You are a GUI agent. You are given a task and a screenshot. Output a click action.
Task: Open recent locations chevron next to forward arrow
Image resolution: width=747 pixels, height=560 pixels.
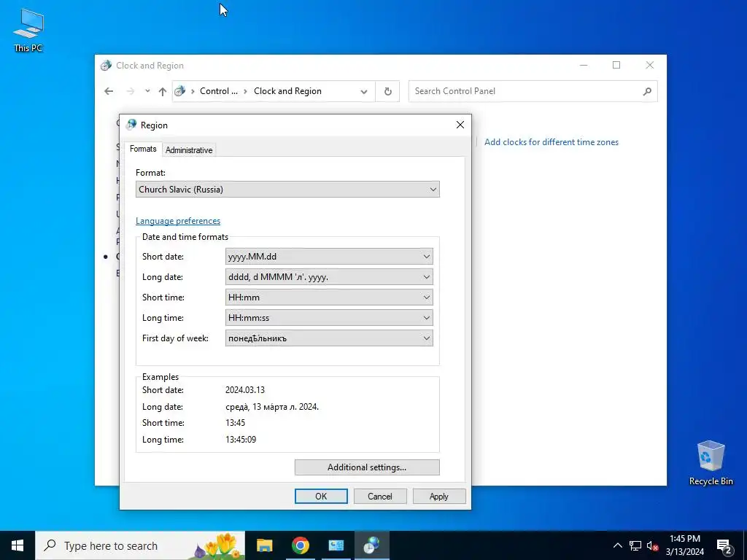point(147,91)
